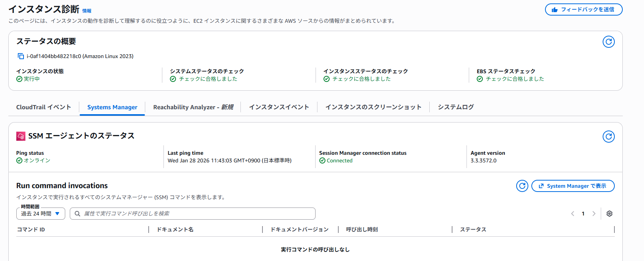Focus the run command search field
Viewport: 644px width, 261px height.
tap(197, 214)
